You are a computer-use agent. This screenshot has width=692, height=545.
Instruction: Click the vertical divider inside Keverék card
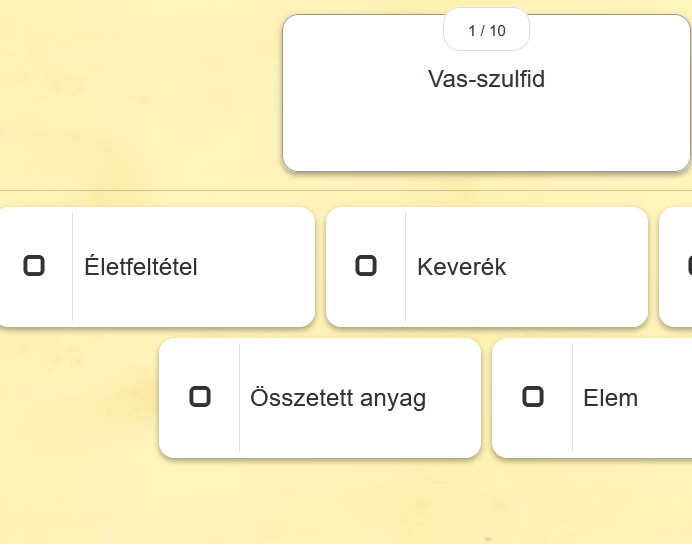pos(405,267)
